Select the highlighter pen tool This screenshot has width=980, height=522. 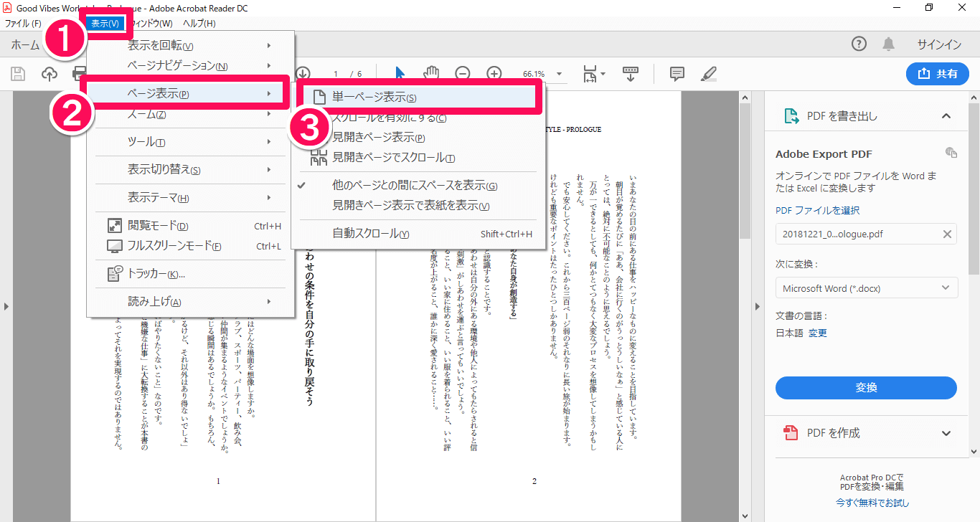click(x=708, y=73)
